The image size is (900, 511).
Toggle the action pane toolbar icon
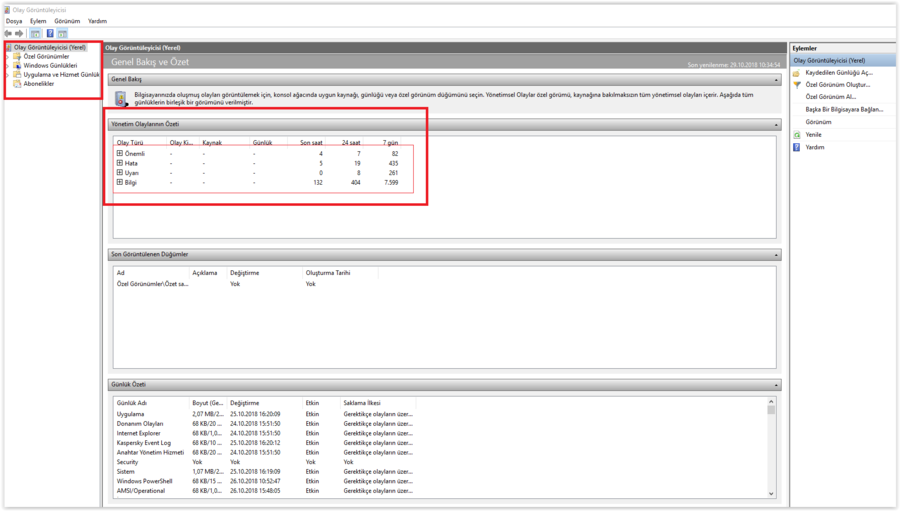[62, 33]
